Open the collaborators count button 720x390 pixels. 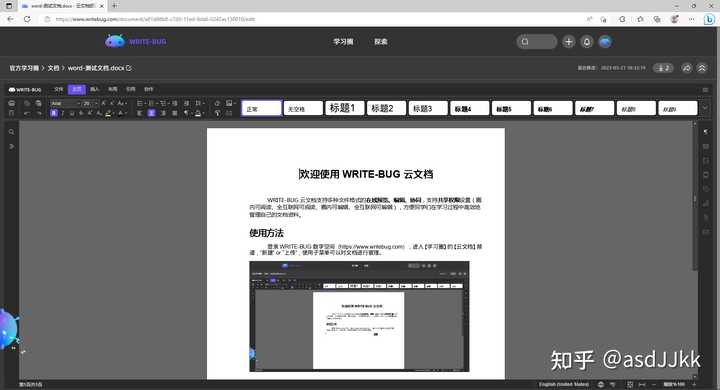pos(664,68)
